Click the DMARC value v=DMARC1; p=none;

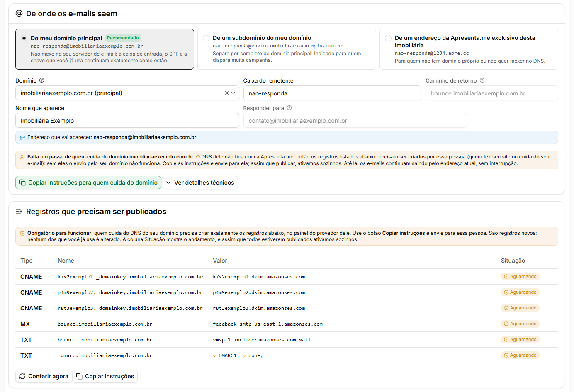(238, 355)
